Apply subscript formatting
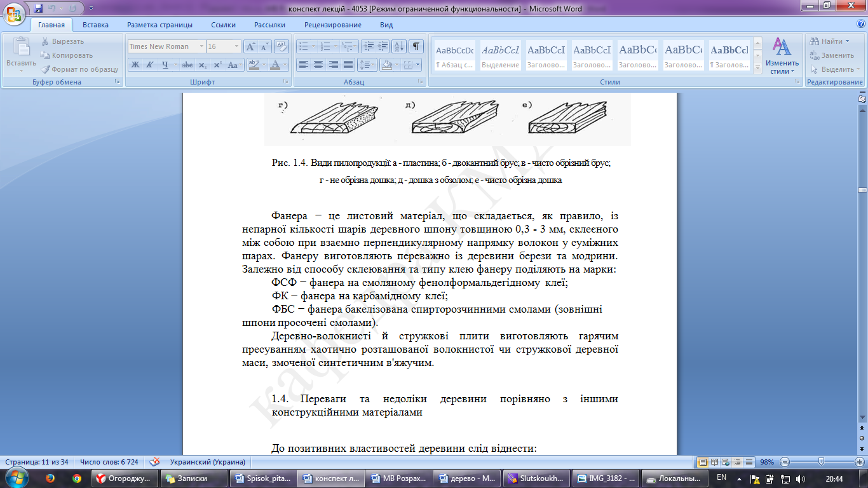 [203, 65]
